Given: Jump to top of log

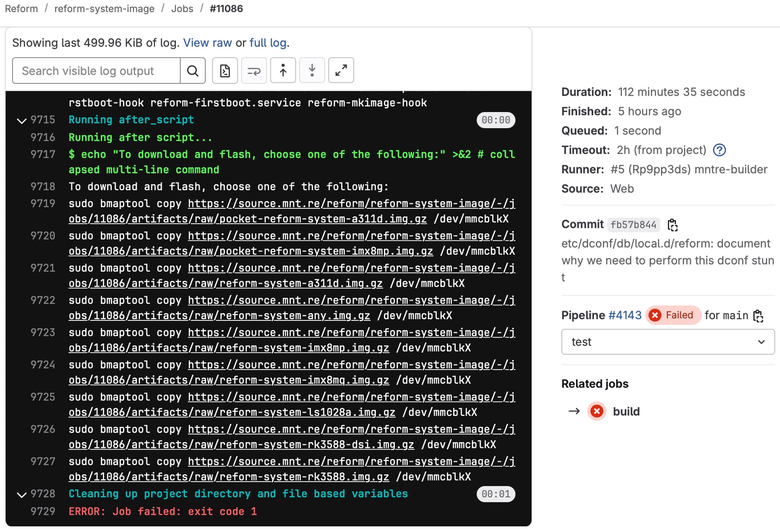Looking at the screenshot, I should [x=283, y=71].
